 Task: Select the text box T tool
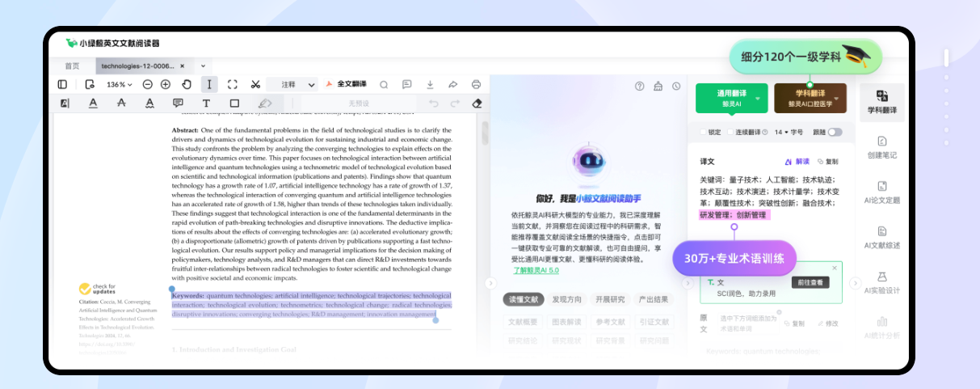206,104
